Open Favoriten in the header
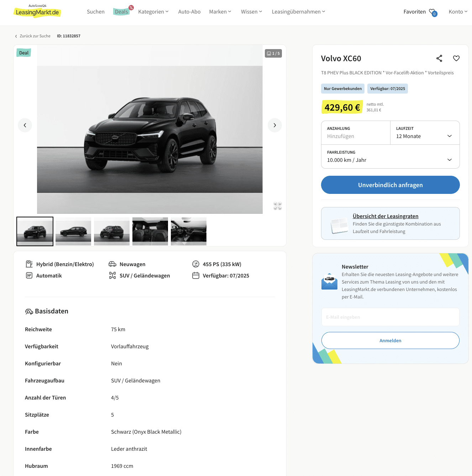 [415, 12]
